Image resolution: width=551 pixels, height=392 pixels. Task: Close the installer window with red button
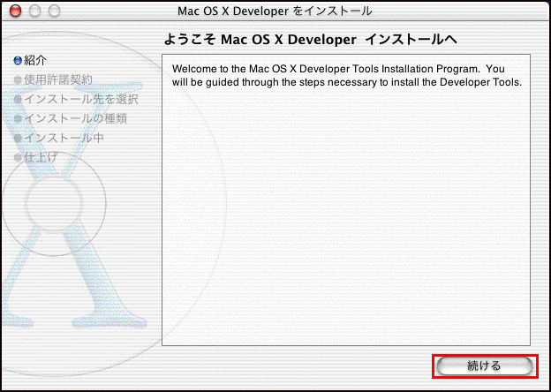[15, 11]
